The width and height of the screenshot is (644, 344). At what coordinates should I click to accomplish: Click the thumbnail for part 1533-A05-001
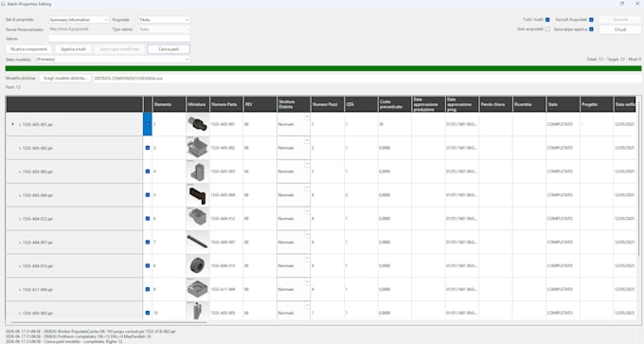pos(198,124)
